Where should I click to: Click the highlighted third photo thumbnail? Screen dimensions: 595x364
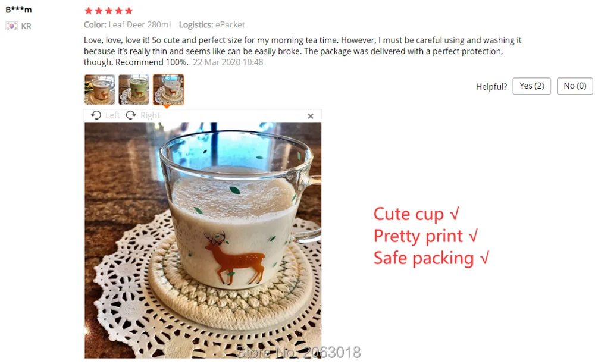click(x=168, y=89)
